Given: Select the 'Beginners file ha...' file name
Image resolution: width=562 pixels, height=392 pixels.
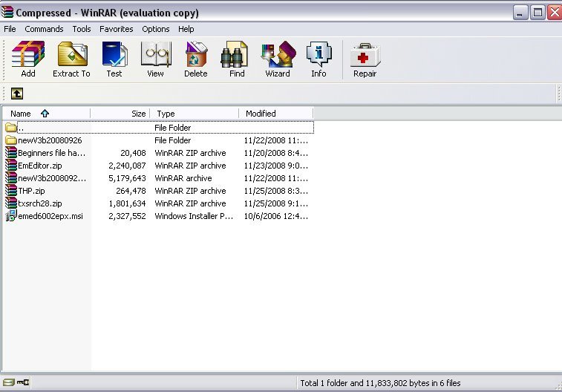Looking at the screenshot, I should coord(52,153).
